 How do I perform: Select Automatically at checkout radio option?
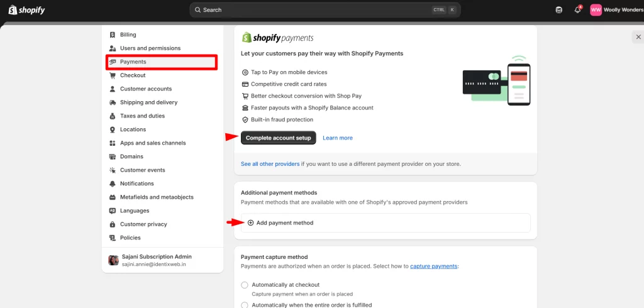[x=245, y=285]
